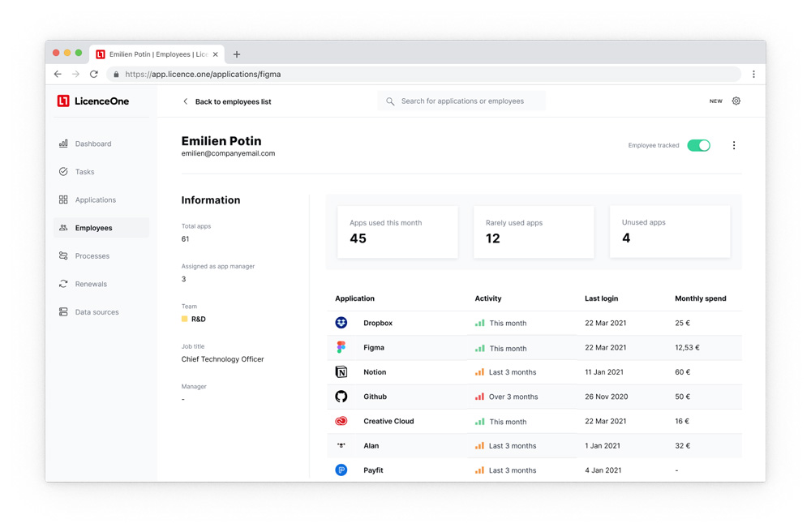Open a new browser tab
The image size is (811, 532).
pyautogui.click(x=236, y=54)
